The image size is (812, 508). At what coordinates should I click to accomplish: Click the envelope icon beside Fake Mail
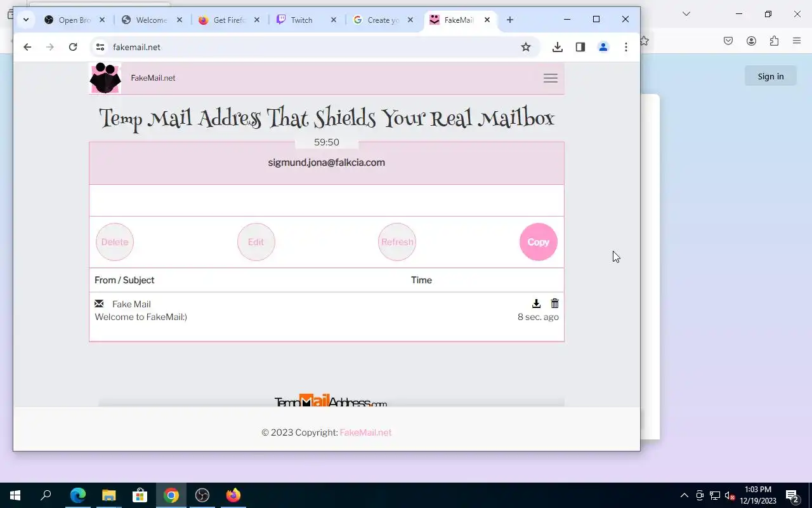(99, 304)
